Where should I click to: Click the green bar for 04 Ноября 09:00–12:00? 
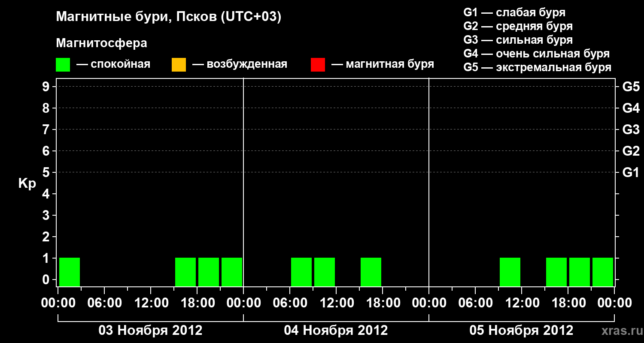(x=325, y=272)
